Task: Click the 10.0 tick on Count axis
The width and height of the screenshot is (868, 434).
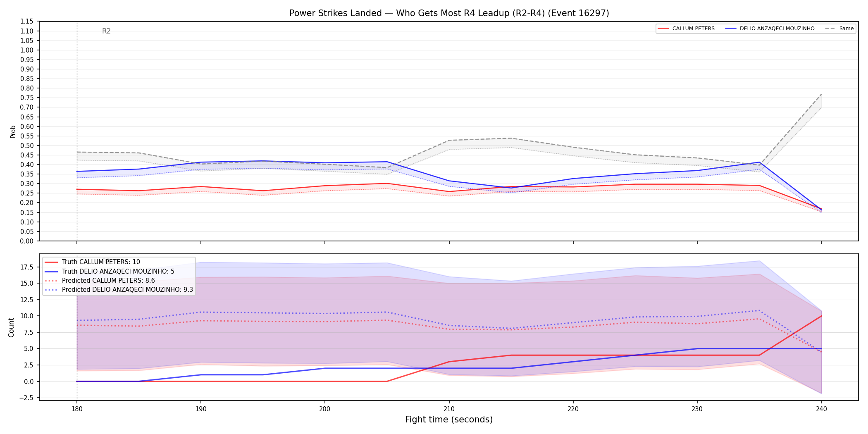Action: pyautogui.click(x=27, y=316)
